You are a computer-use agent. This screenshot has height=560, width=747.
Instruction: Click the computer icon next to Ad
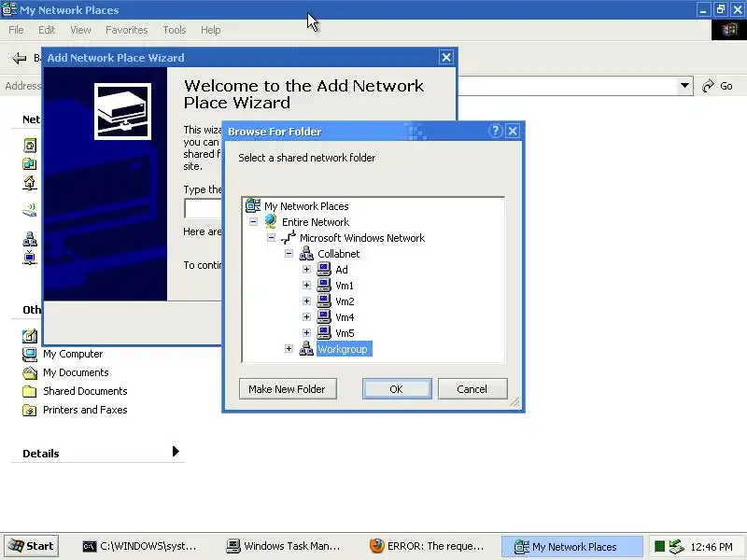click(324, 269)
